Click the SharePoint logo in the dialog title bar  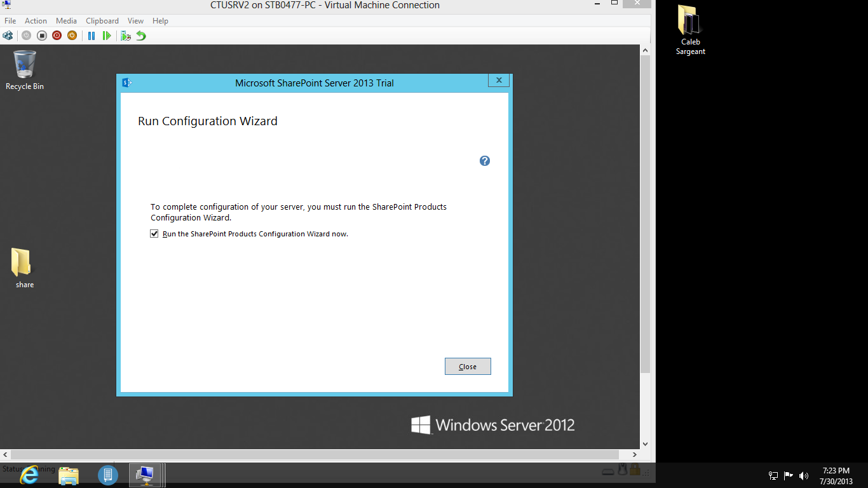pyautogui.click(x=126, y=83)
